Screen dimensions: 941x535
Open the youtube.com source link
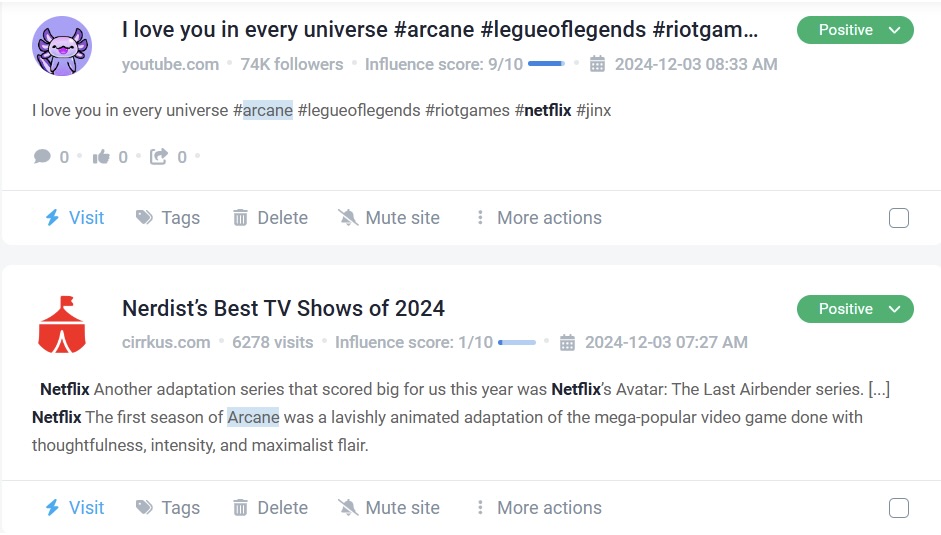pyautogui.click(x=170, y=64)
